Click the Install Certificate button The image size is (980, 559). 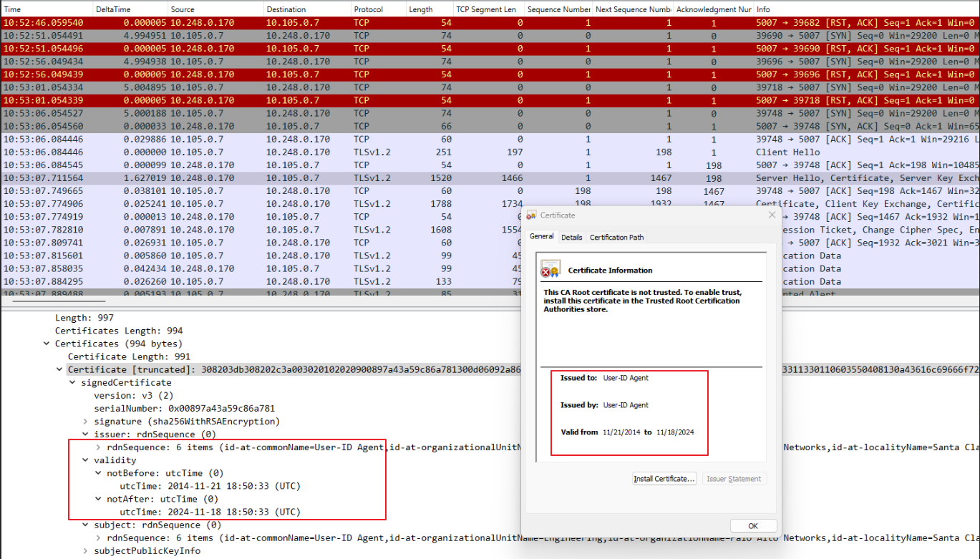point(664,479)
